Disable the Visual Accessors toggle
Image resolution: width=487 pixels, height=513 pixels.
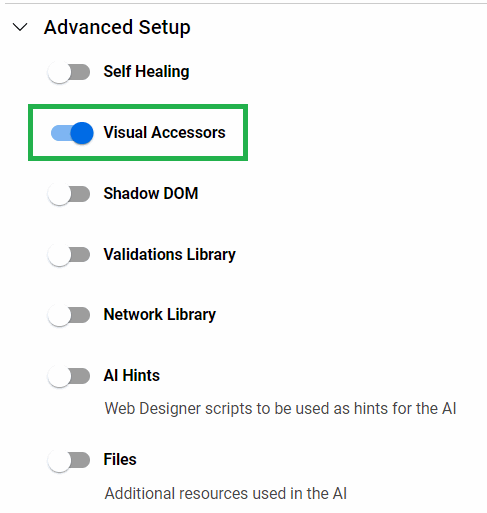[72, 133]
